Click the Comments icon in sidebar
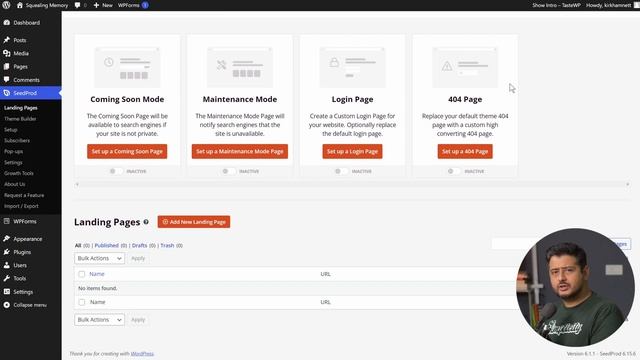This screenshot has height=360, width=640. [7, 80]
